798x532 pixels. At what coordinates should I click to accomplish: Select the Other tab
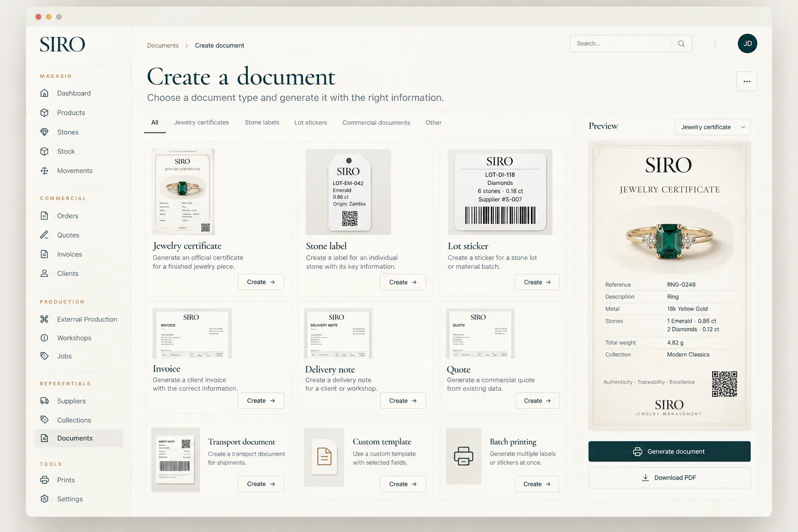pyautogui.click(x=433, y=123)
